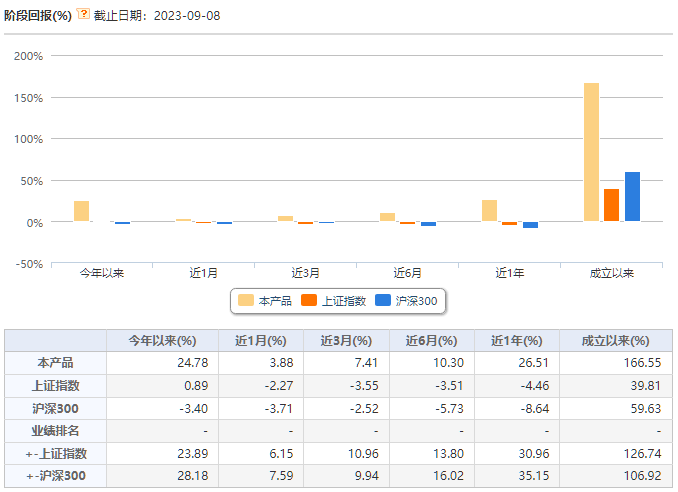Image resolution: width=678 pixels, height=492 pixels.
Task: Click the +-沪深300 row header
Action: (55, 476)
